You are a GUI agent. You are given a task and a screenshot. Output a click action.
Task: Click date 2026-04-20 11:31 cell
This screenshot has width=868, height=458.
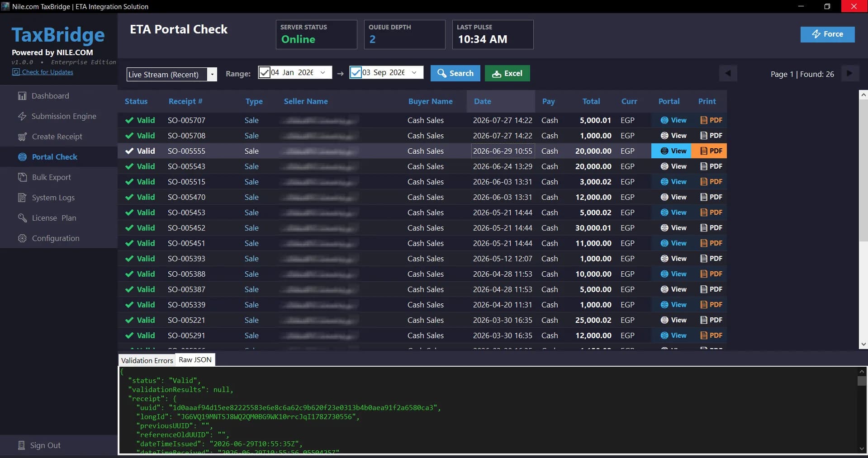[503, 305]
